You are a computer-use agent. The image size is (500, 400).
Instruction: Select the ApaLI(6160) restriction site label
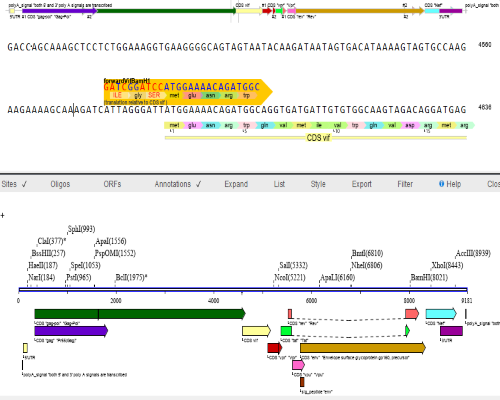click(x=337, y=277)
